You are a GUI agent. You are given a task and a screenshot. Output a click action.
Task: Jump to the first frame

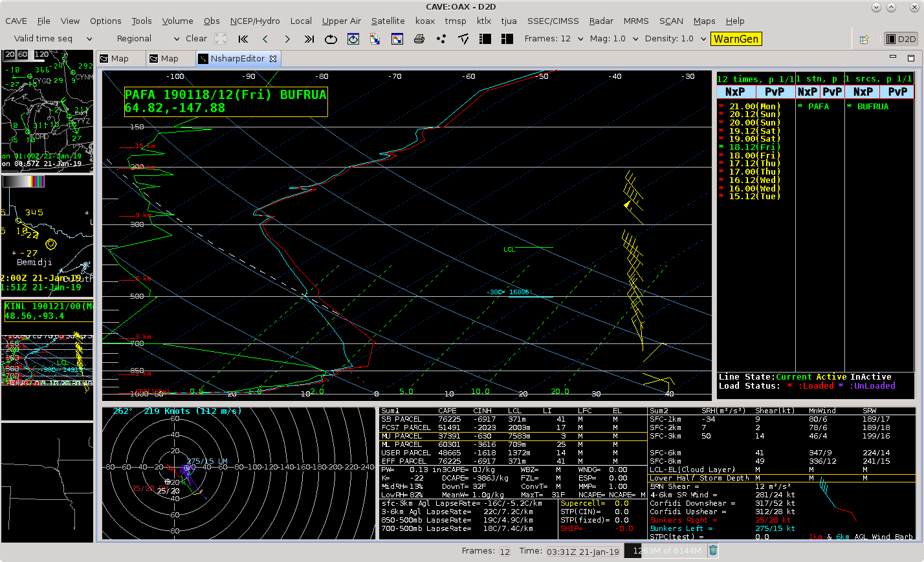[243, 39]
